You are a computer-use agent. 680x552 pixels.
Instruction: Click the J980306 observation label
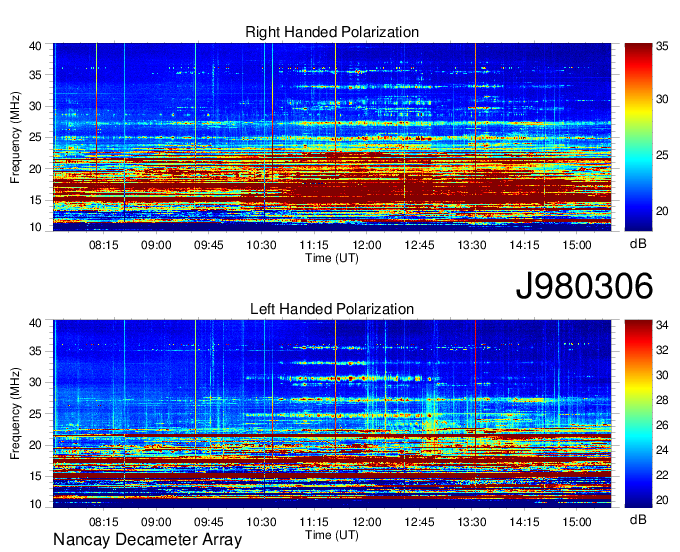[x=584, y=286]
